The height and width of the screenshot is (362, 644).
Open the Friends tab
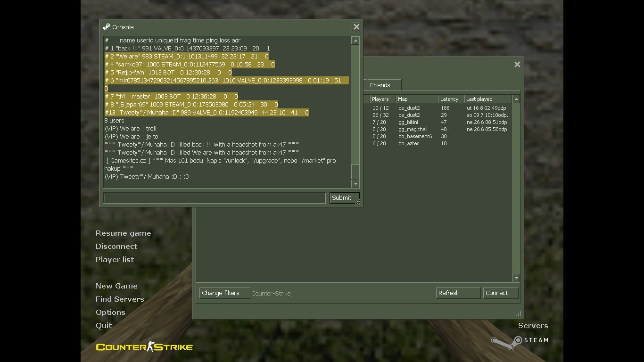click(x=384, y=85)
